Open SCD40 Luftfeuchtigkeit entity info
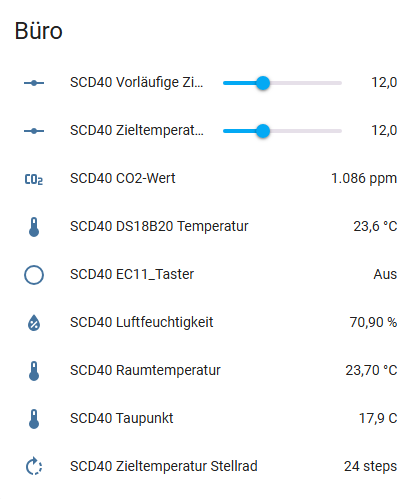Viewport: 410px width, 499px height. coord(141,322)
